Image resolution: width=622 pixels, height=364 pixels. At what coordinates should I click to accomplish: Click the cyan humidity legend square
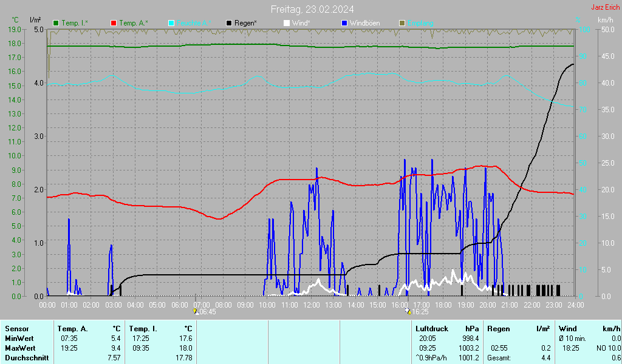click(x=171, y=23)
